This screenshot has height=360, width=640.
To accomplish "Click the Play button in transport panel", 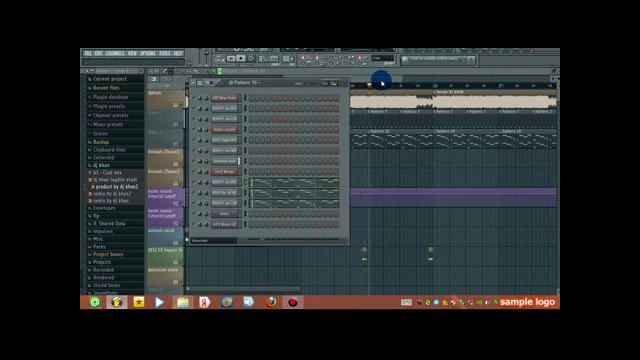I will [231, 59].
